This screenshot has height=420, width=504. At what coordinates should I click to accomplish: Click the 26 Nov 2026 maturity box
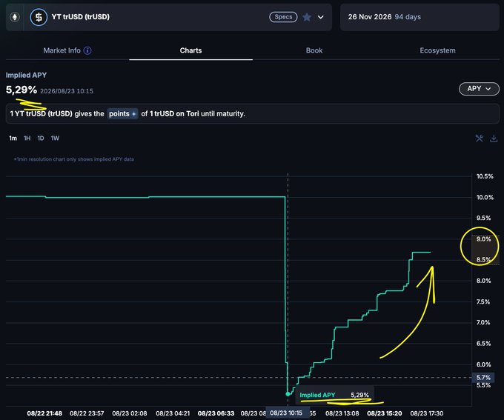point(420,17)
